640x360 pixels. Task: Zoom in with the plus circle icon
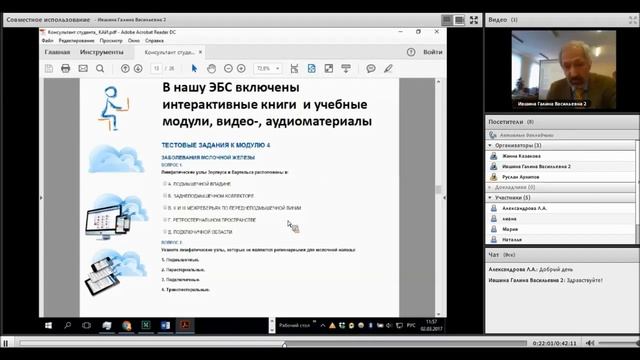[x=241, y=69]
